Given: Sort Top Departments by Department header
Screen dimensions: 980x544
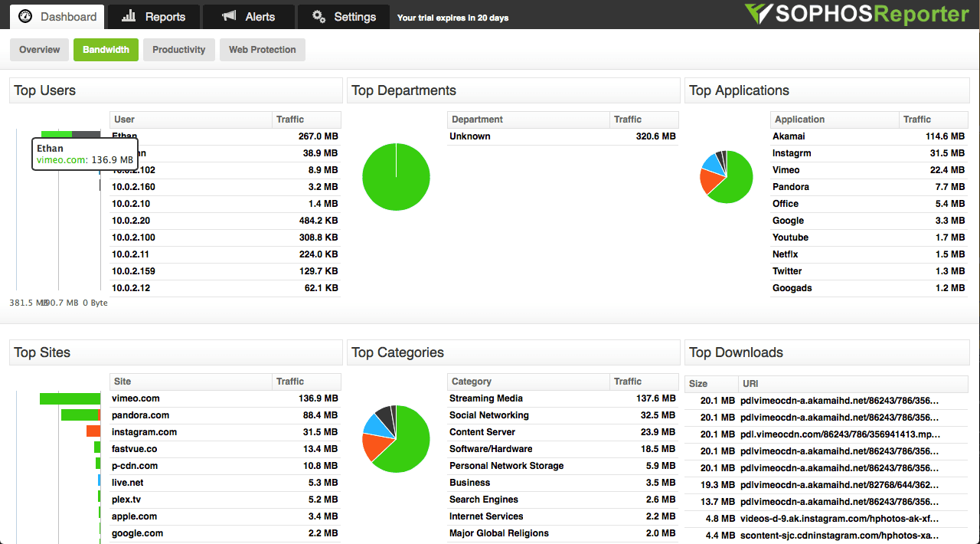Looking at the screenshot, I should (x=528, y=120).
